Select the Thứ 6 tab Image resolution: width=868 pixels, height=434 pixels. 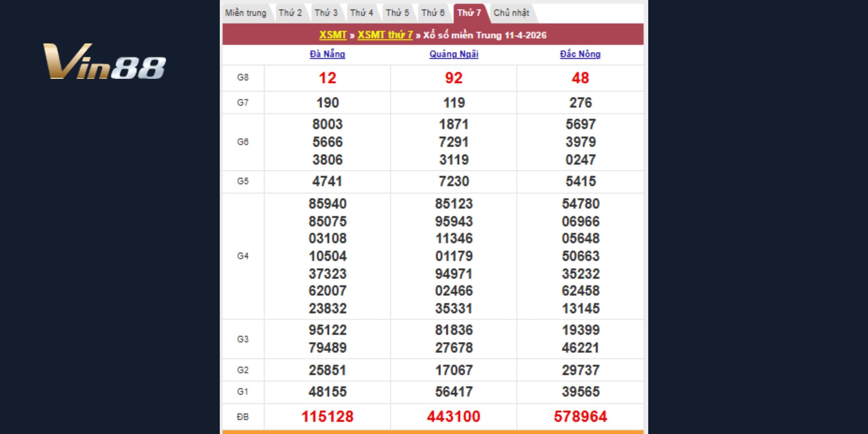point(433,13)
